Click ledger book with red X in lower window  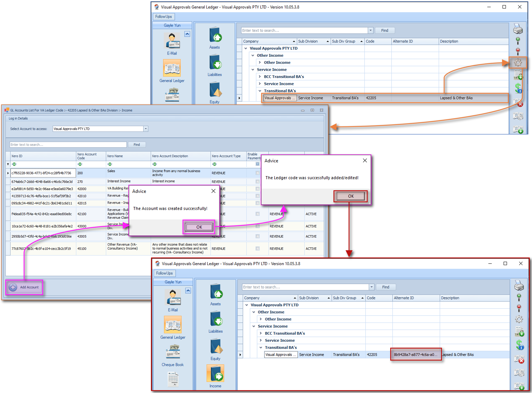(519, 360)
